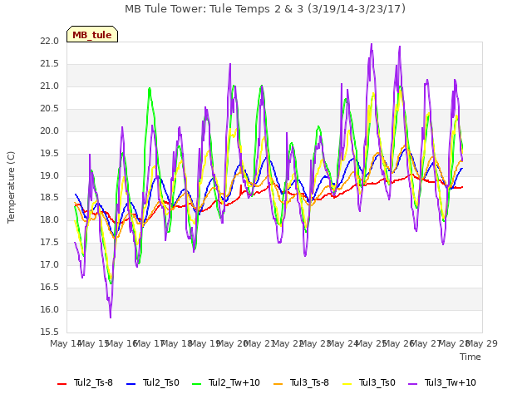Click the Temperature (C) axis label
The width and height of the screenshot is (532, 399).
(11, 187)
